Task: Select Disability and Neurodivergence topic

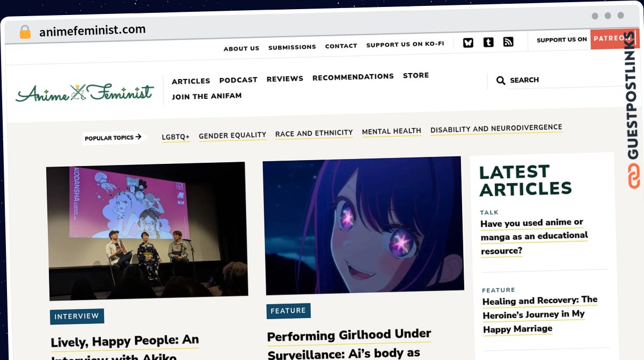Action: pos(496,129)
